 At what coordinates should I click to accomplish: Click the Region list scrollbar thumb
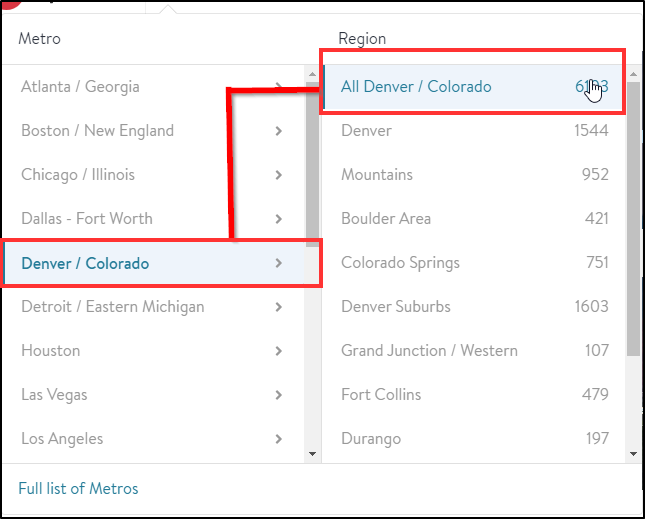633,219
